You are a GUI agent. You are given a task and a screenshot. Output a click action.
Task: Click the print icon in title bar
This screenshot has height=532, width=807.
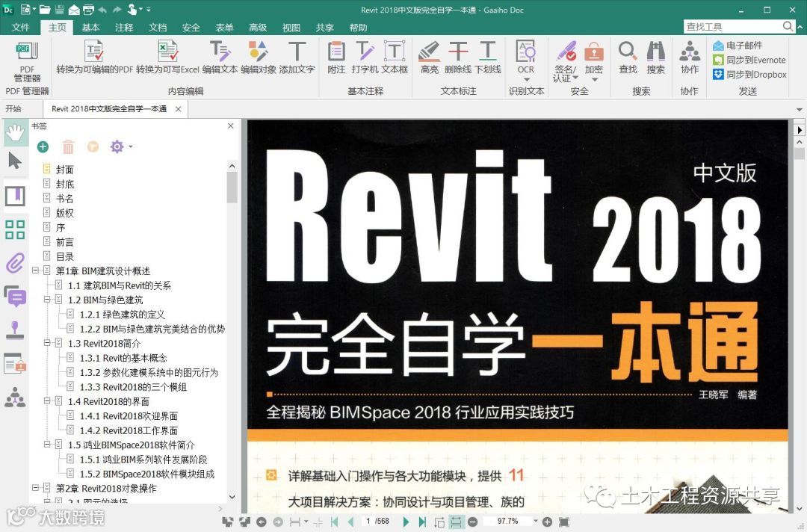(x=88, y=9)
